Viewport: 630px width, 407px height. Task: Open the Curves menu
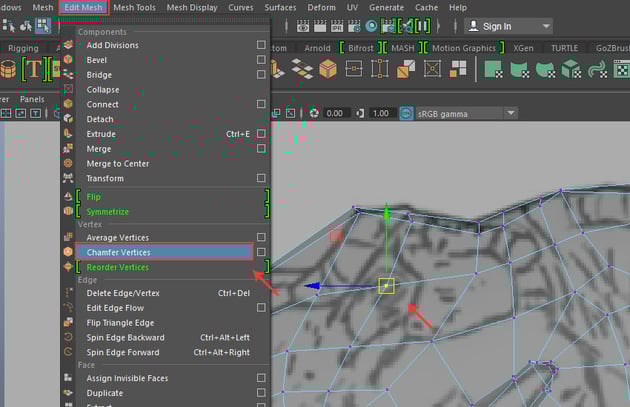pos(241,8)
